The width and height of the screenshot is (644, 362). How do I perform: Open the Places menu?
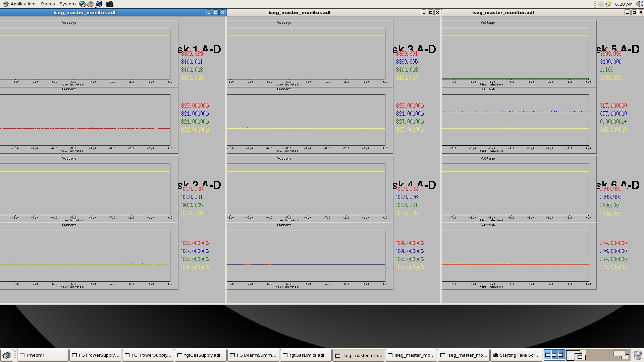pos(48,4)
